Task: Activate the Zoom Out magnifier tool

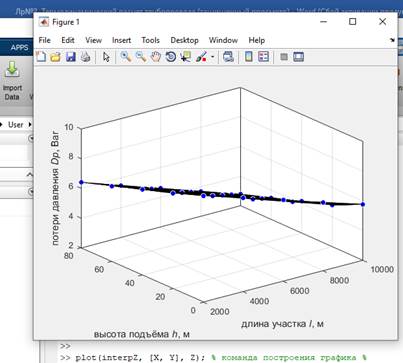Action: tap(141, 57)
